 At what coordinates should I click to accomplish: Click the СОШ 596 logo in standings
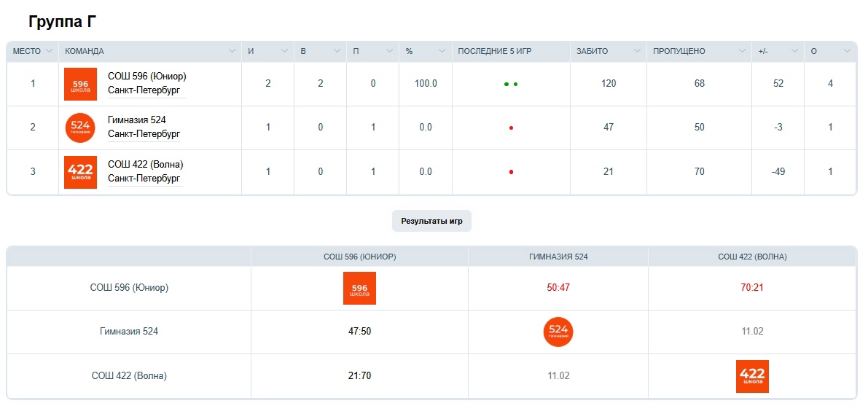[80, 84]
